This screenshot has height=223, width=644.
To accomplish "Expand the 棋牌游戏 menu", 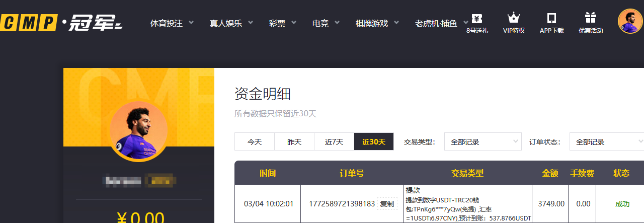I will (x=377, y=23).
